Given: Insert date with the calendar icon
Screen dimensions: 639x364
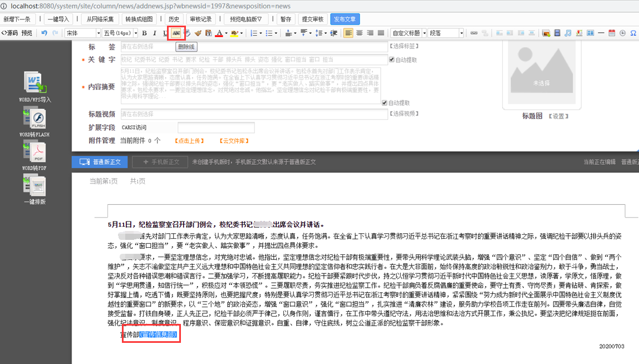Looking at the screenshot, I should pos(612,33).
